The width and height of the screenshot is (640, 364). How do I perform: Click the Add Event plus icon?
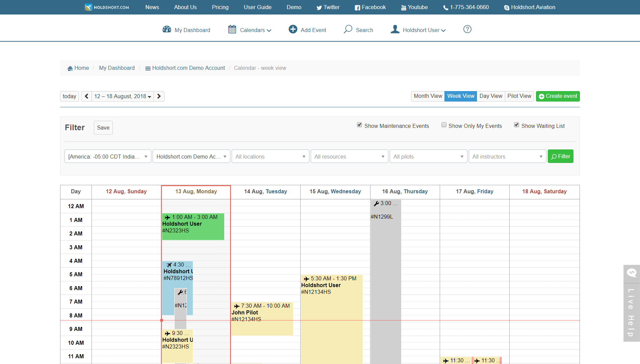click(x=292, y=29)
